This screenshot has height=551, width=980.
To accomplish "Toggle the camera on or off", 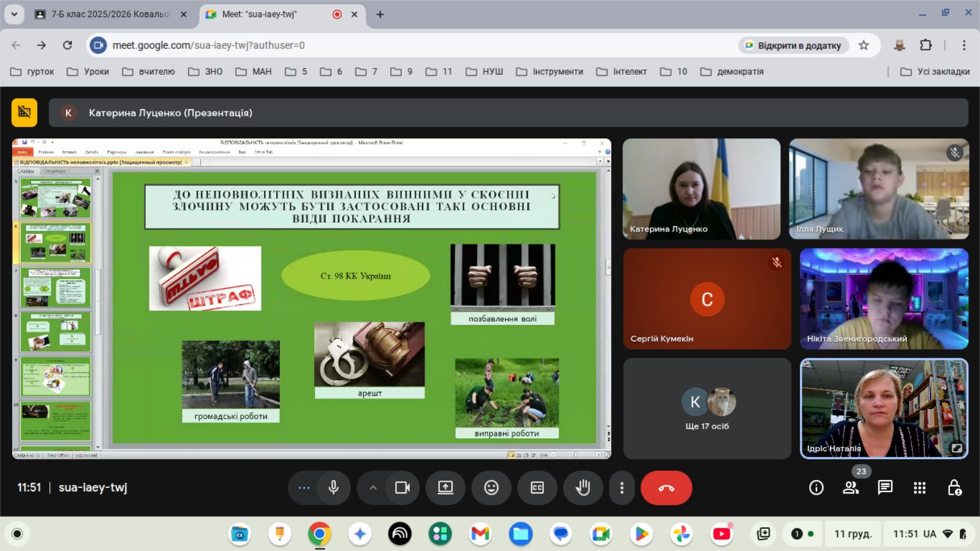I will [402, 487].
